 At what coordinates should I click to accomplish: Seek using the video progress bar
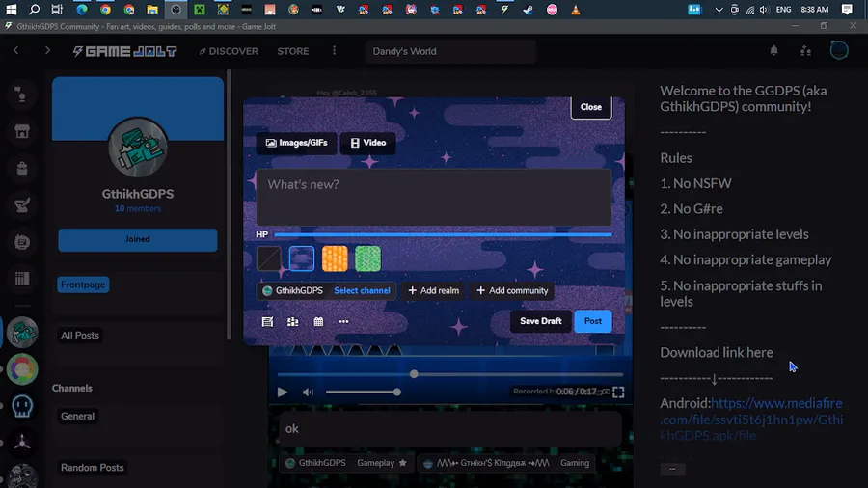(450, 374)
